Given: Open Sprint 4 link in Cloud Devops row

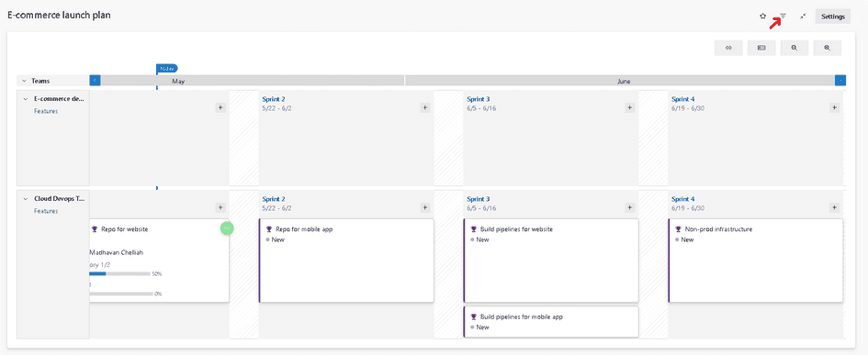Looking at the screenshot, I should pos(683,198).
